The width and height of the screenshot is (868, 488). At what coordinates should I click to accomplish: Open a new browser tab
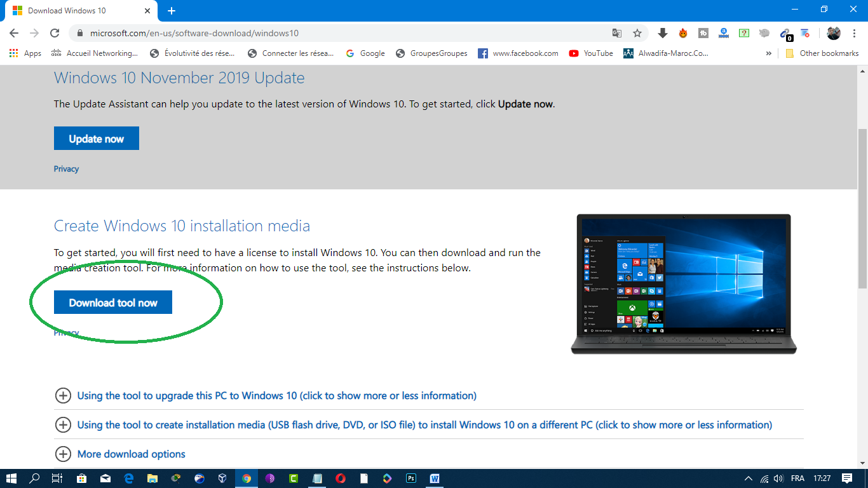pyautogui.click(x=172, y=11)
